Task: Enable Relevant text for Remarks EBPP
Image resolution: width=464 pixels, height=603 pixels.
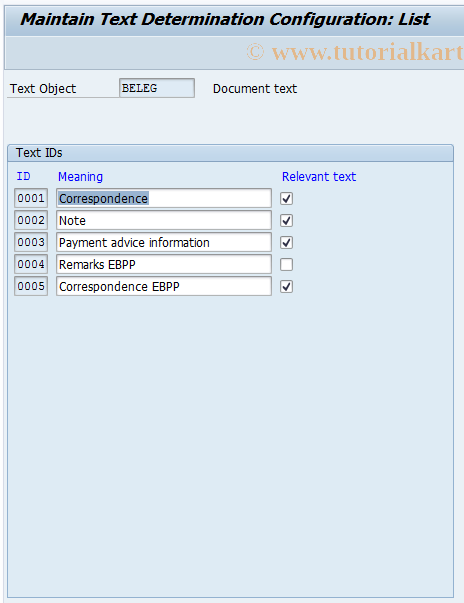Action: (x=286, y=265)
